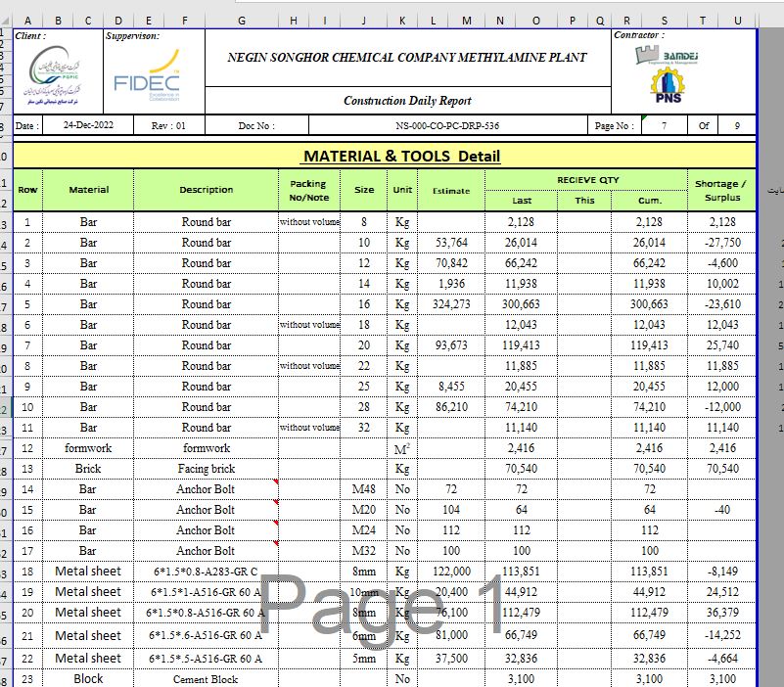Click the MATERIAL & TOOLS Detail title

pyautogui.click(x=401, y=156)
